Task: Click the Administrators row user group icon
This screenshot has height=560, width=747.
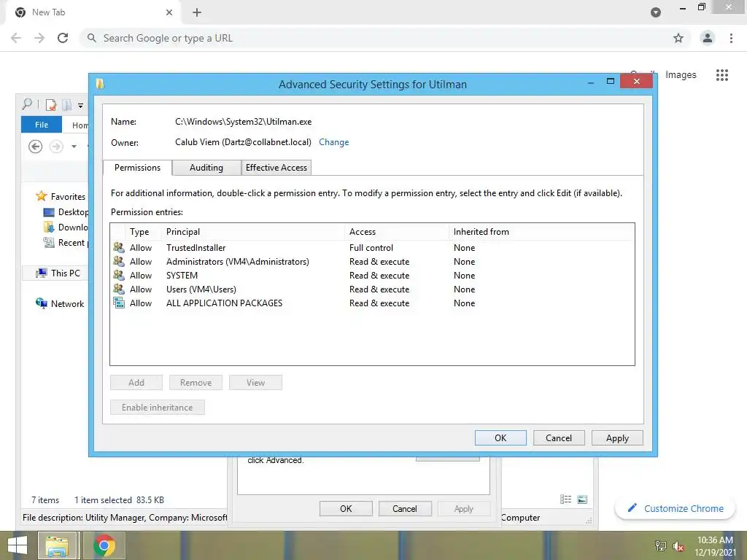Action: coord(119,261)
